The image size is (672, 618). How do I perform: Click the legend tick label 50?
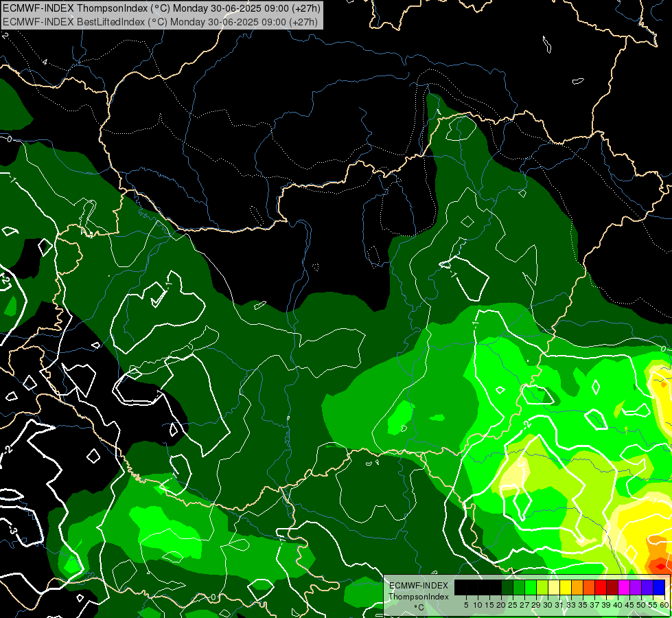point(642,605)
